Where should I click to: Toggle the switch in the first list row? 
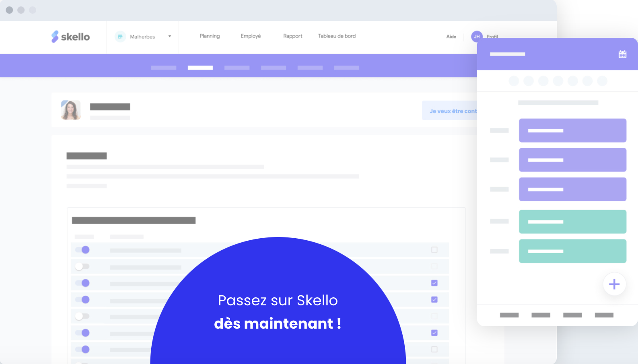tap(82, 250)
